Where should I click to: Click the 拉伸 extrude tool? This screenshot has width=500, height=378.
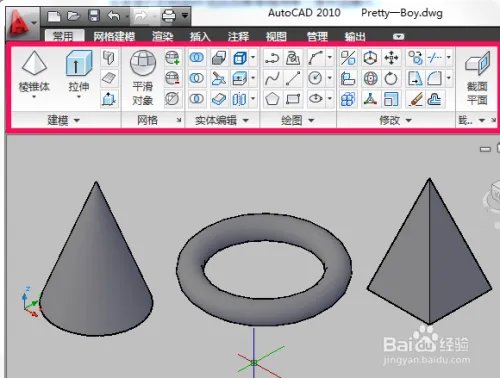(79, 71)
